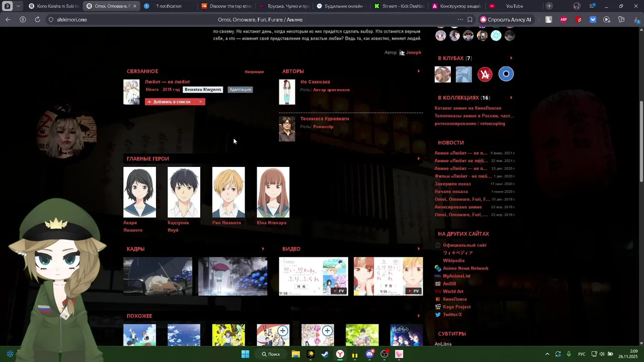The height and width of the screenshot is (362, 644).
Task: Open File Explorer from taskbar
Action: click(x=296, y=354)
